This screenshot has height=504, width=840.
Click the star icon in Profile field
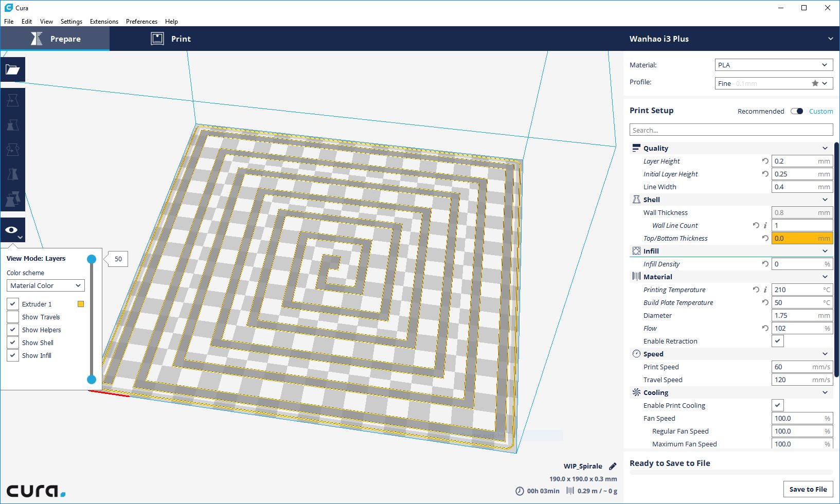point(815,83)
